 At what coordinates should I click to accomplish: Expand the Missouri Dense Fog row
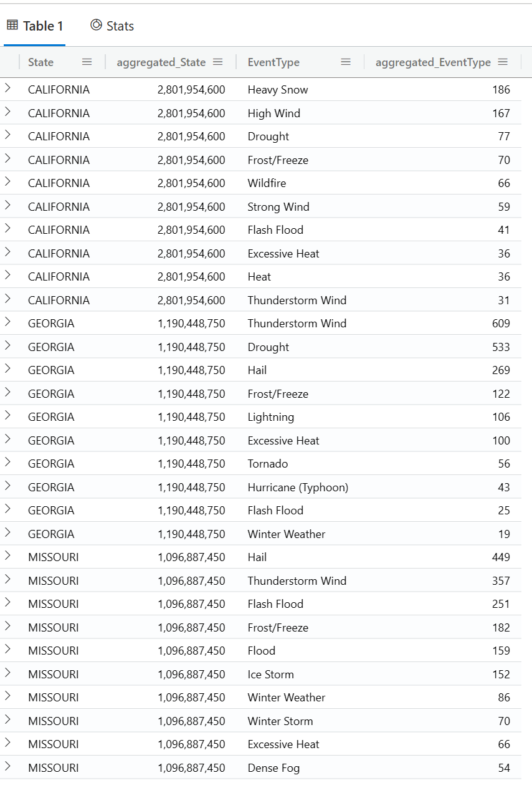pos(7,767)
